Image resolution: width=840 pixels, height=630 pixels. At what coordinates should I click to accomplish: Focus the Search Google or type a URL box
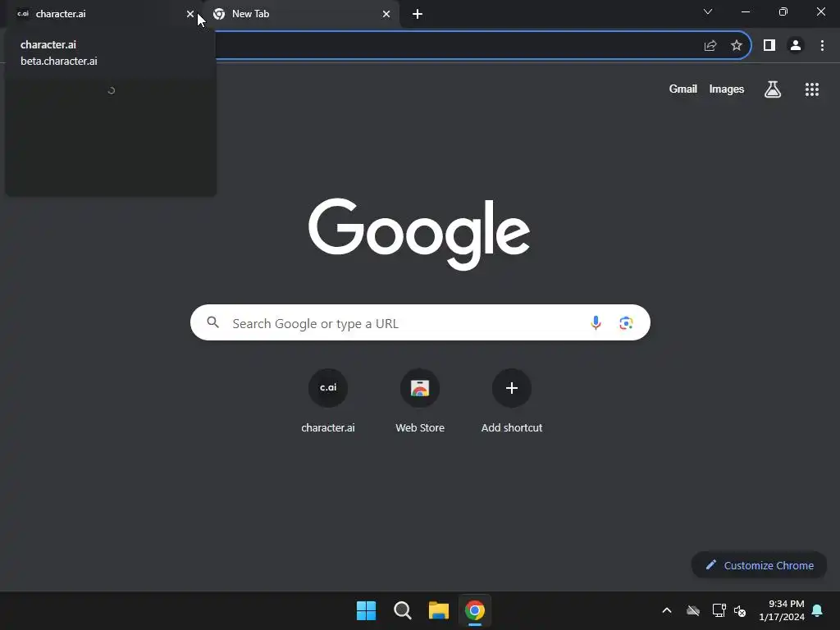point(420,322)
